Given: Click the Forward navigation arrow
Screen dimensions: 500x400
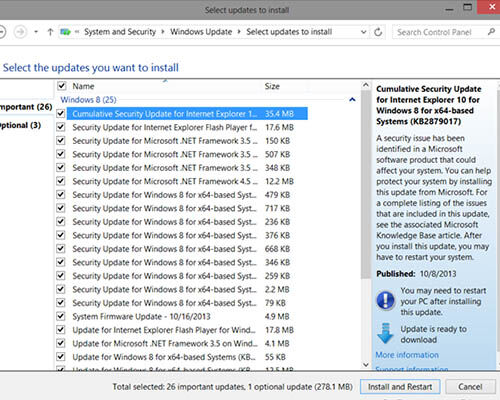Looking at the screenshot, I should click(x=20, y=32).
